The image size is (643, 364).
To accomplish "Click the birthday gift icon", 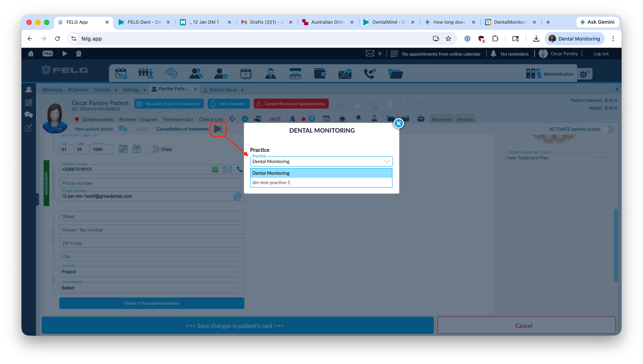I will [137, 149].
